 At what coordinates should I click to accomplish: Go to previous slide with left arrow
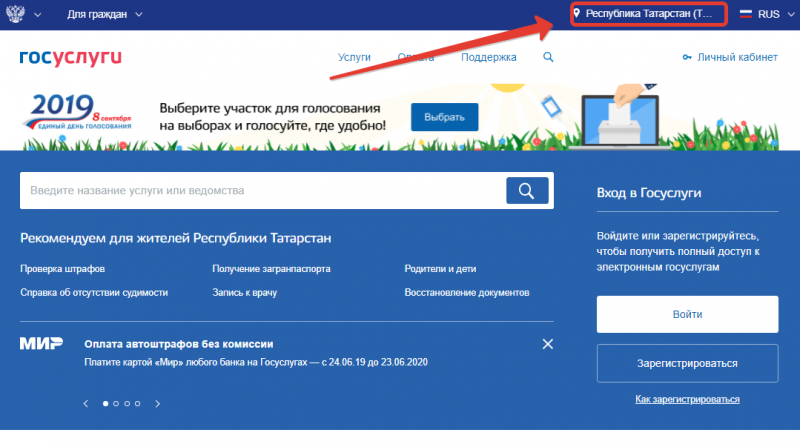(86, 404)
